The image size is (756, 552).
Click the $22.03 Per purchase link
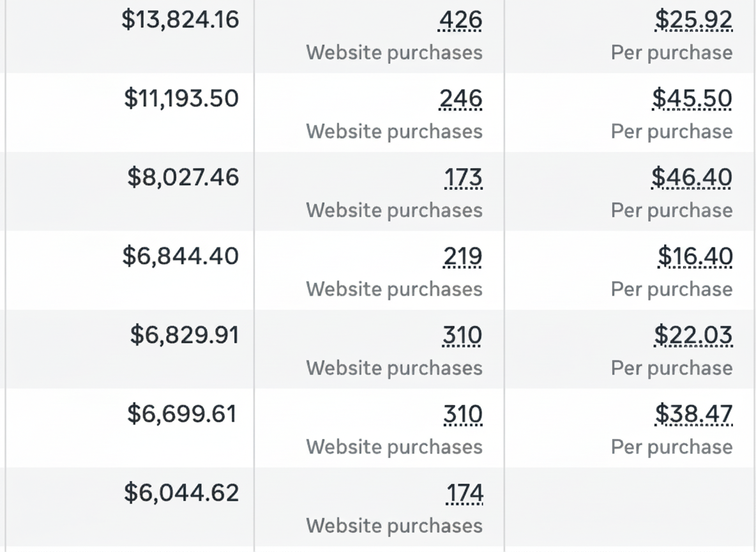[693, 335]
